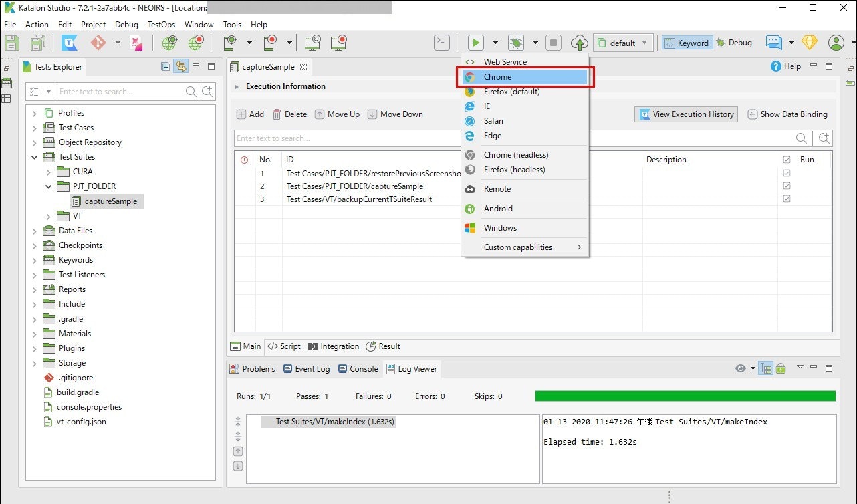The image size is (857, 504).
Task: Open the Spy Mobile dropdown arrow
Action: pyautogui.click(x=249, y=43)
